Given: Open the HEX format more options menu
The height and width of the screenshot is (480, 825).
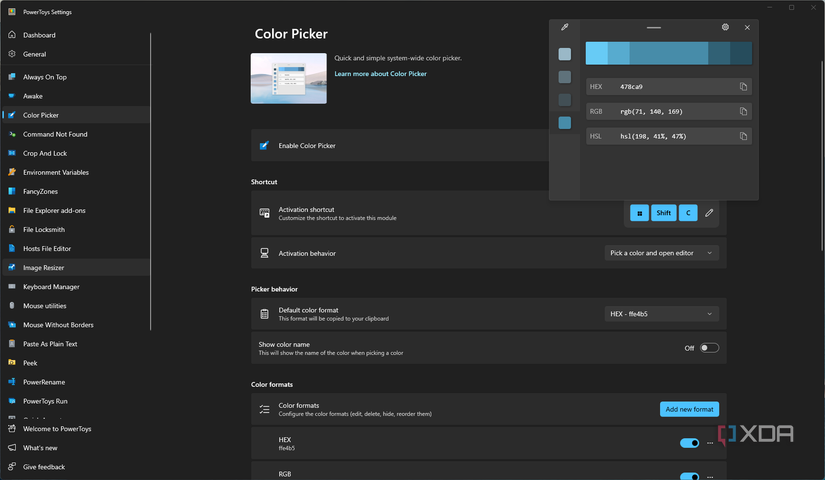Looking at the screenshot, I should click(710, 443).
